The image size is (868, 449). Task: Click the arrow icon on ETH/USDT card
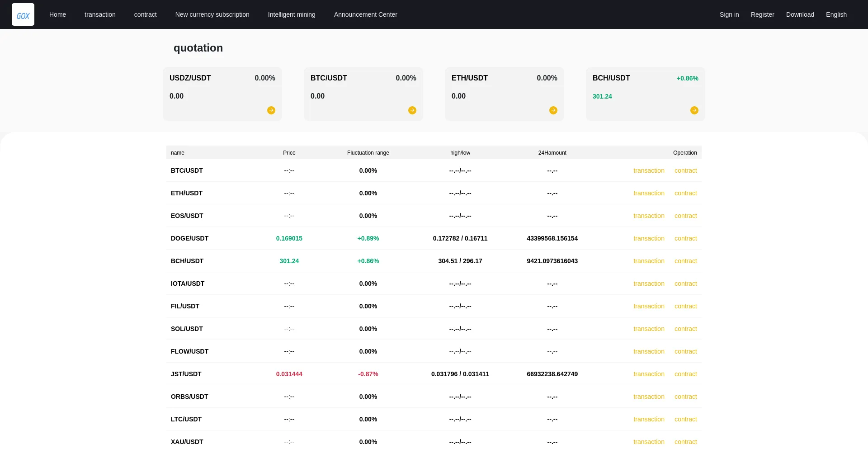553,110
